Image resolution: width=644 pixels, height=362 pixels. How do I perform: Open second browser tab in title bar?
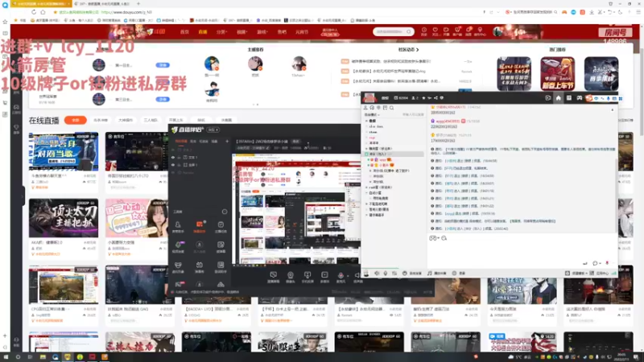click(x=103, y=4)
